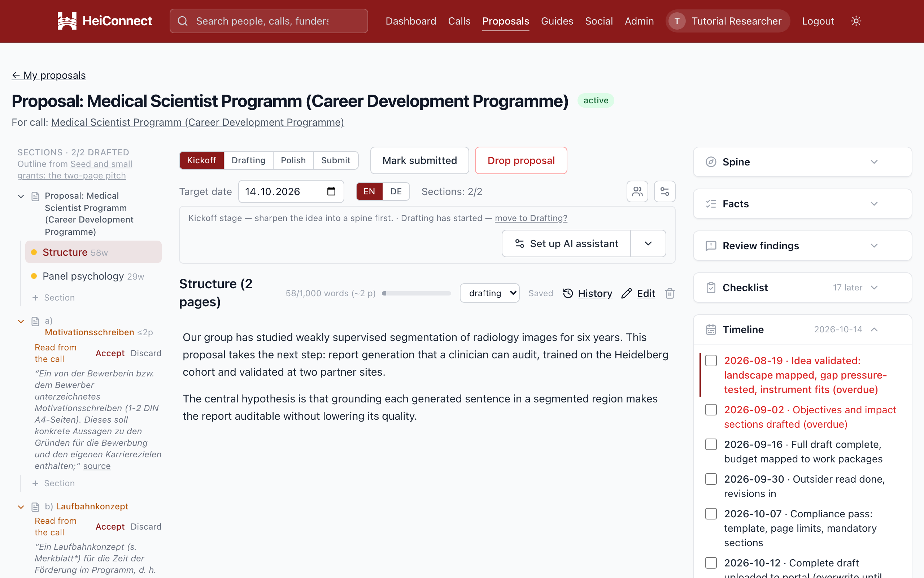The image size is (924, 578).
Task: Click the calendar icon in the date field
Action: (x=331, y=191)
